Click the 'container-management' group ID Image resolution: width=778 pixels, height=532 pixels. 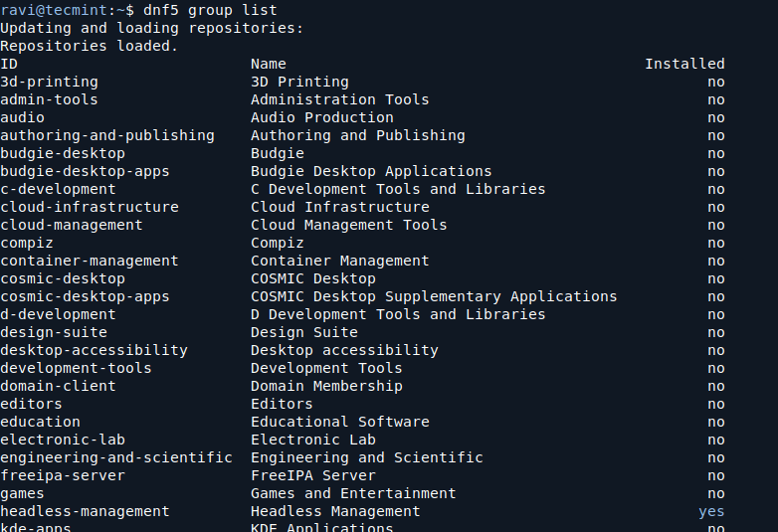89,261
